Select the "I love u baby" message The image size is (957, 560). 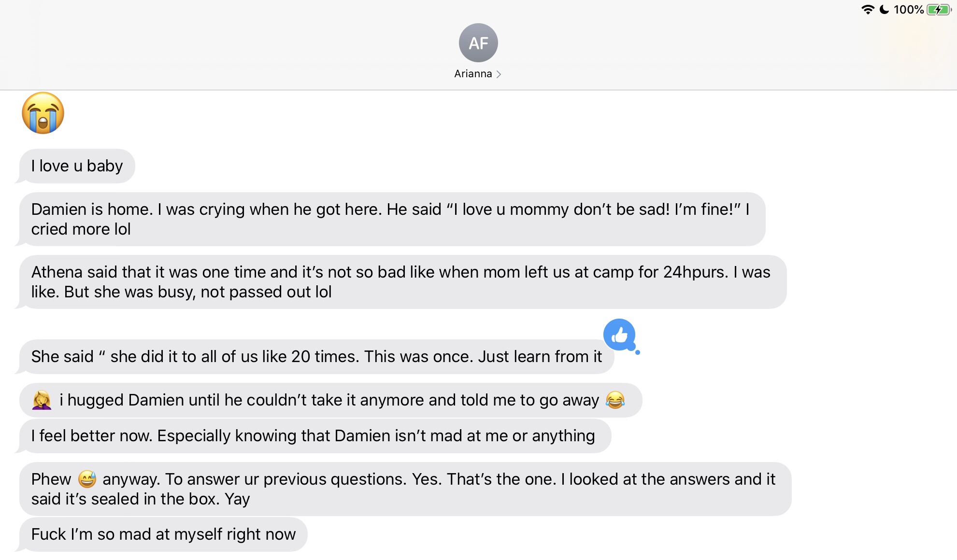point(77,166)
